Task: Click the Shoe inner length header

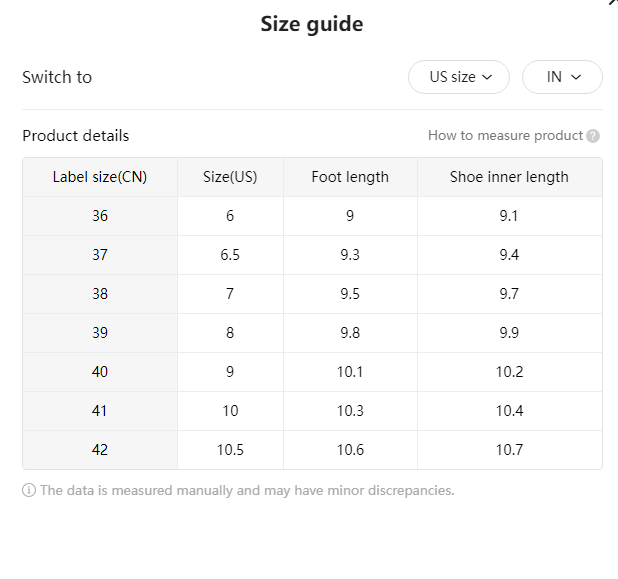Action: click(509, 177)
